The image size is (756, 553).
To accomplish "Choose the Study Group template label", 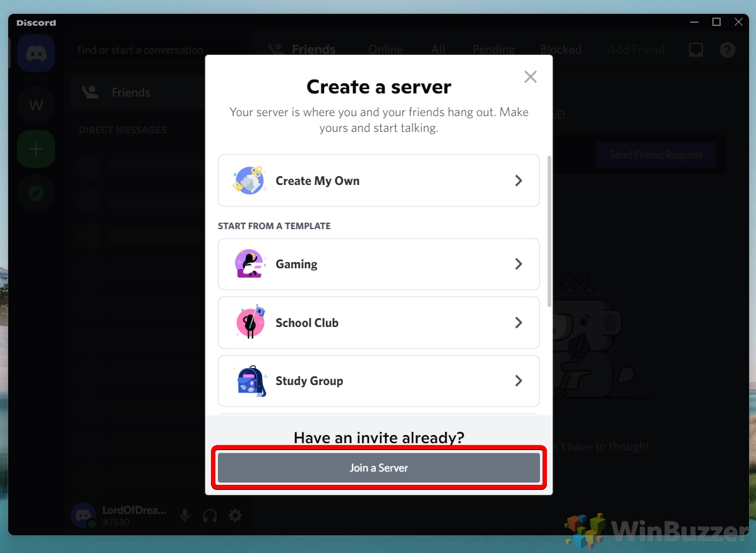I will (x=309, y=381).
